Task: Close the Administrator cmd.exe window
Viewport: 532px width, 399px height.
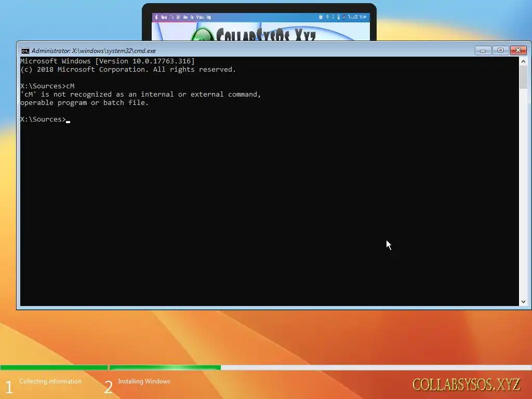Action: (x=518, y=50)
